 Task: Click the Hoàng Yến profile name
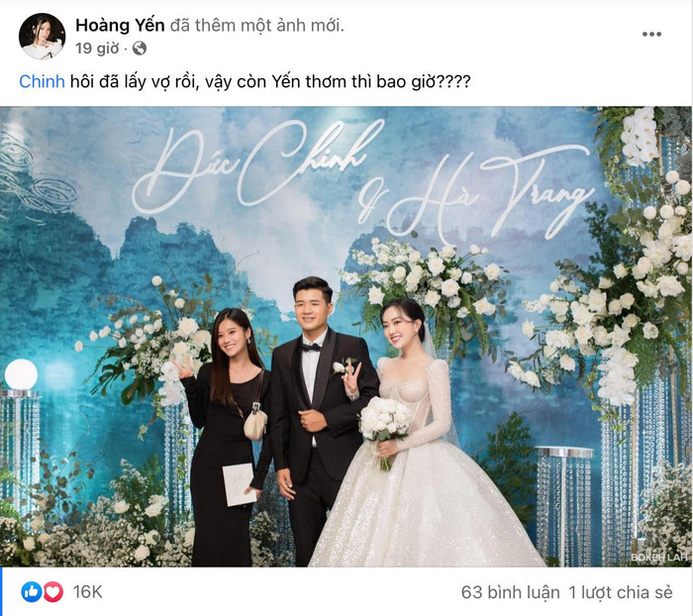click(120, 25)
